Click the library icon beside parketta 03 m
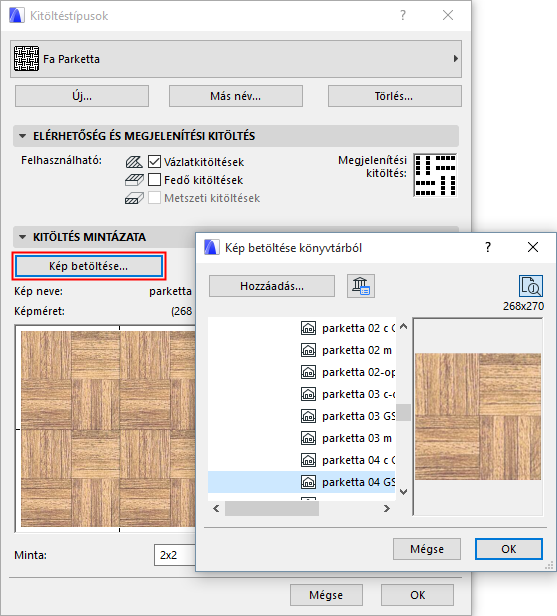557x616 pixels. 308,438
